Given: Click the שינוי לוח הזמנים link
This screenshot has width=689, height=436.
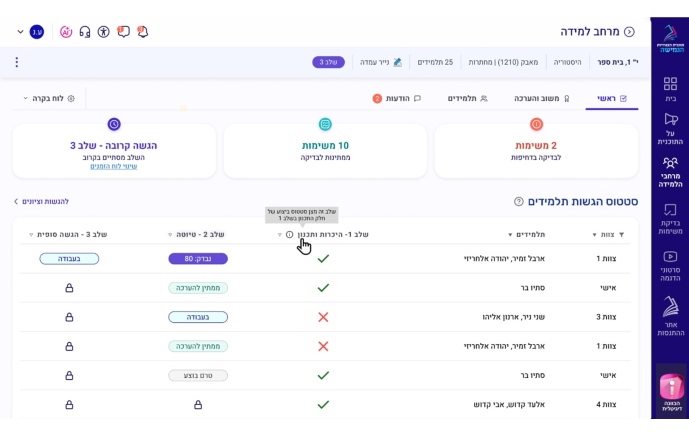Looking at the screenshot, I should tap(114, 166).
